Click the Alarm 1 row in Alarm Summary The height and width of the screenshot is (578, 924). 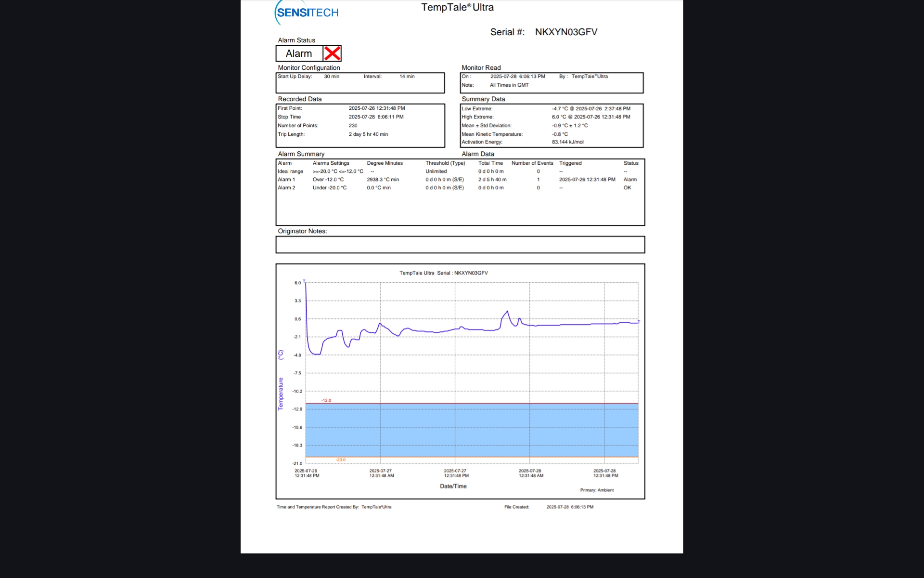[x=286, y=180]
